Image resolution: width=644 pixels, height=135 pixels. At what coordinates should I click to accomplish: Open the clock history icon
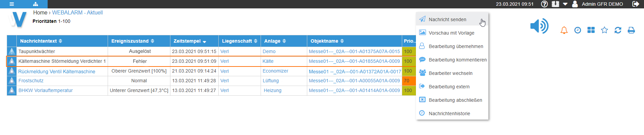click(578, 30)
